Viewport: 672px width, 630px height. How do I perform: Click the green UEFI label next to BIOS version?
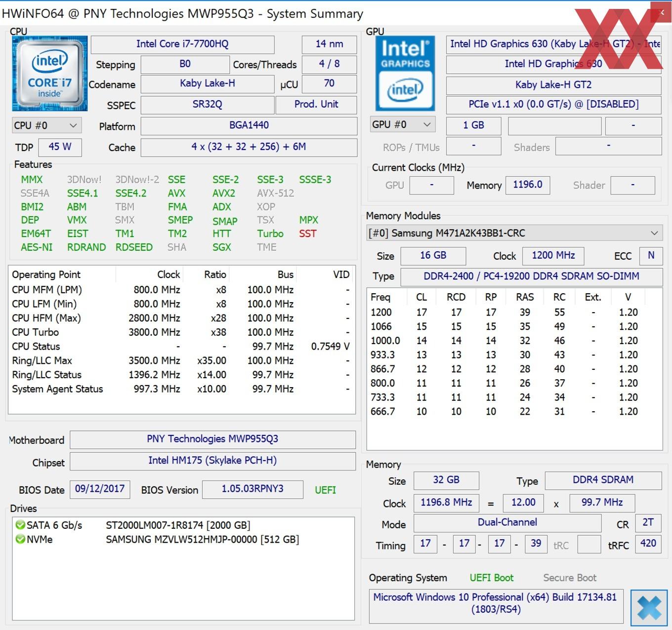click(325, 490)
